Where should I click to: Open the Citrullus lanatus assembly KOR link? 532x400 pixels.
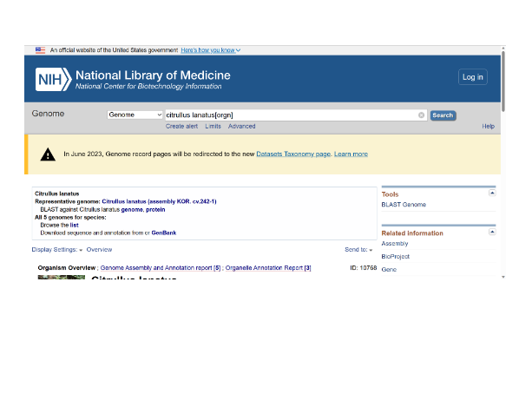point(159,201)
